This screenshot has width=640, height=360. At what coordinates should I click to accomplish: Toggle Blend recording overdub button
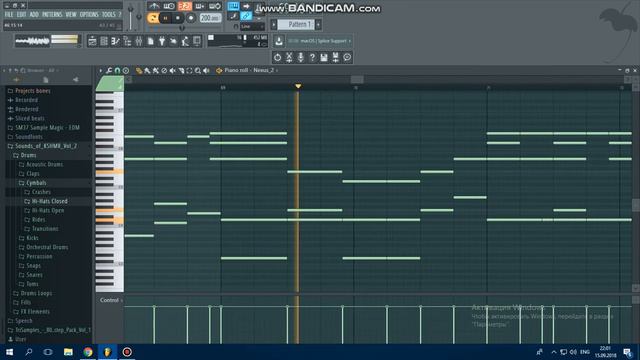(x=200, y=6)
